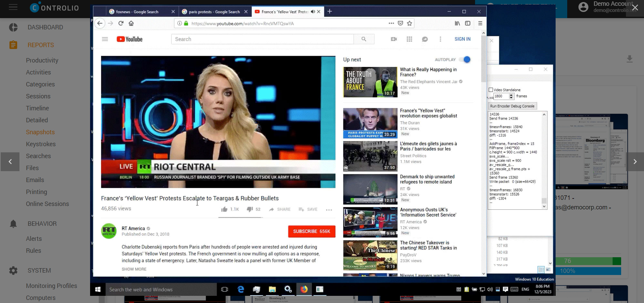Increase frames value with spinner arrows
644x303 pixels.
(511, 95)
